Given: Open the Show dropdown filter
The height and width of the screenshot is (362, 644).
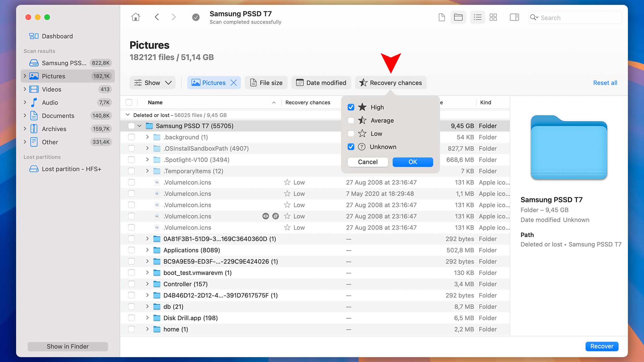Looking at the screenshot, I should [153, 83].
